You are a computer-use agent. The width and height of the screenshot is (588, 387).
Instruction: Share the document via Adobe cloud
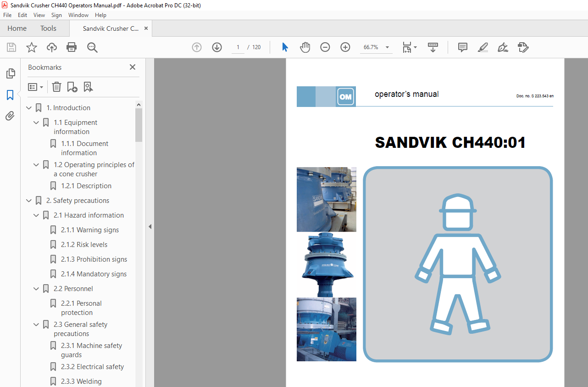pyautogui.click(x=51, y=47)
